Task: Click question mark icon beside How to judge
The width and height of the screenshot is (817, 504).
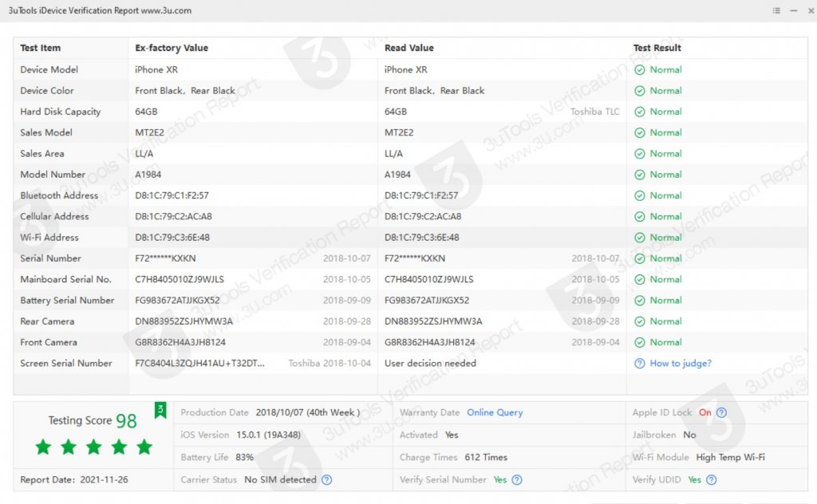Action: (x=639, y=364)
